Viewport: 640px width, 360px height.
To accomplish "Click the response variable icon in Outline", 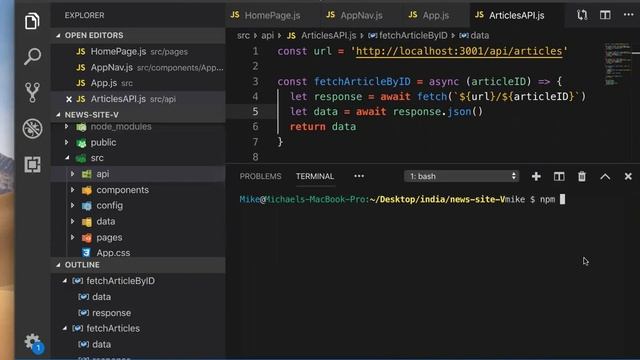I will click(x=83, y=313).
